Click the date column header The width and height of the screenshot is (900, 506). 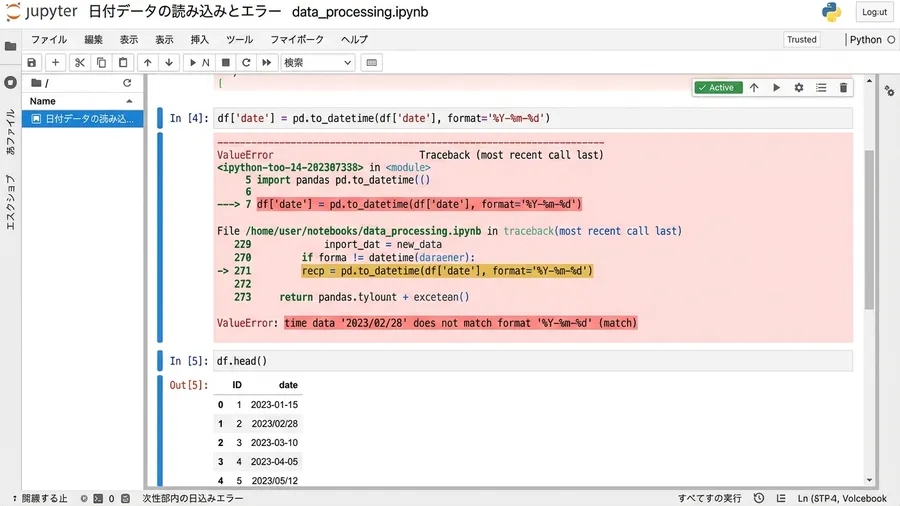pos(288,385)
